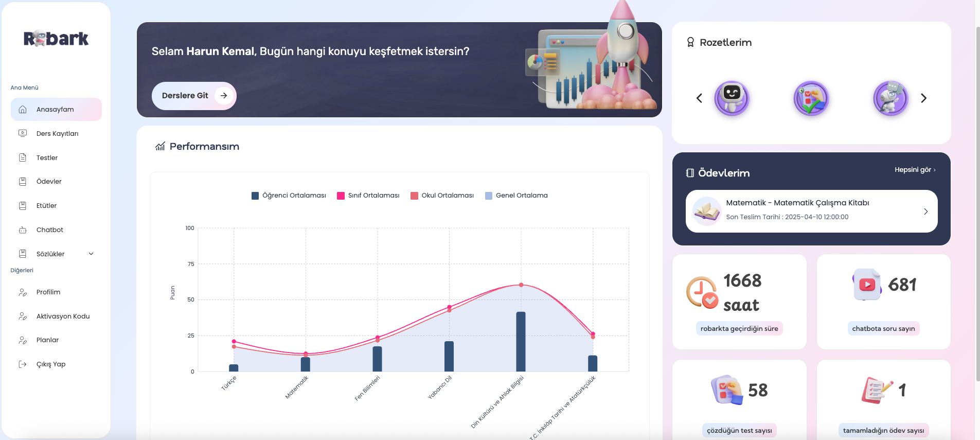The width and height of the screenshot is (980, 440).
Task: Expand the Sözlükler submenu arrow
Action: coord(91,254)
